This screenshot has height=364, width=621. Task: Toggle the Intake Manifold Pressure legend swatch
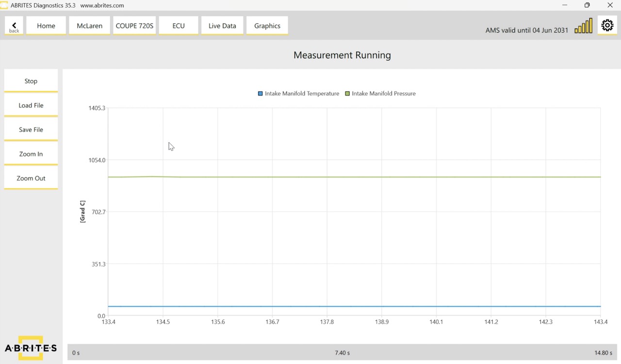347,94
